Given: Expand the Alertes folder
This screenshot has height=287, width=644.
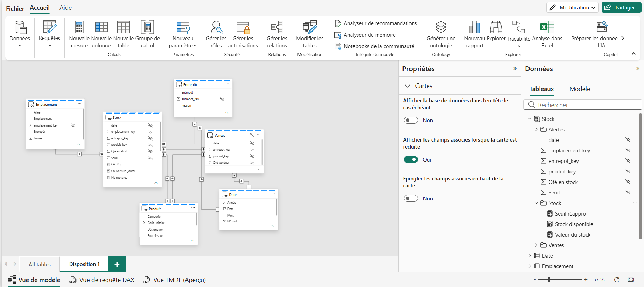Looking at the screenshot, I should point(536,130).
